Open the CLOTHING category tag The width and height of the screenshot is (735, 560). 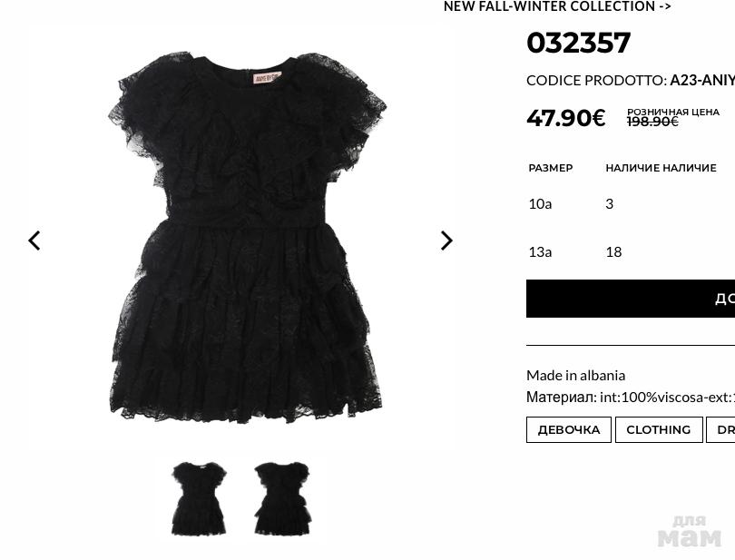[x=659, y=429]
